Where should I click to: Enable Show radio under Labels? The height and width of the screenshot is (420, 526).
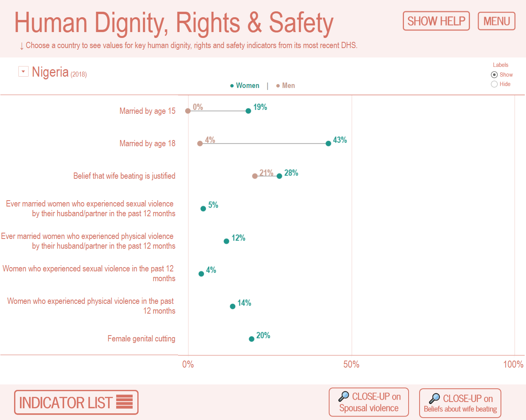[x=494, y=74]
